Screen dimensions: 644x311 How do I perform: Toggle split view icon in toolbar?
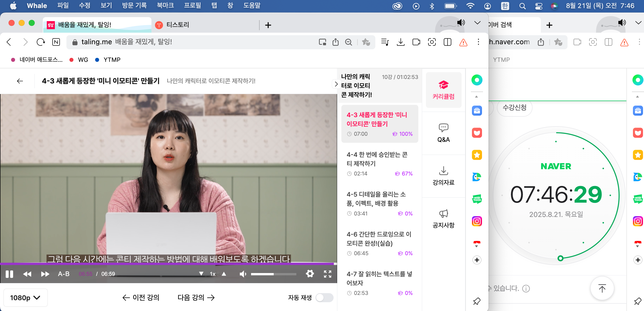pyautogui.click(x=447, y=42)
